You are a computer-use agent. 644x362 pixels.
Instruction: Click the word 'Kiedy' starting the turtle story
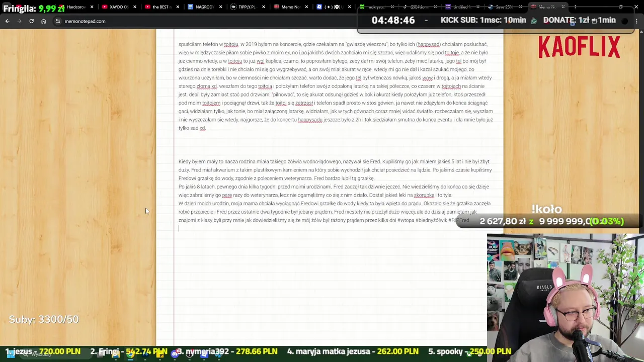click(185, 161)
